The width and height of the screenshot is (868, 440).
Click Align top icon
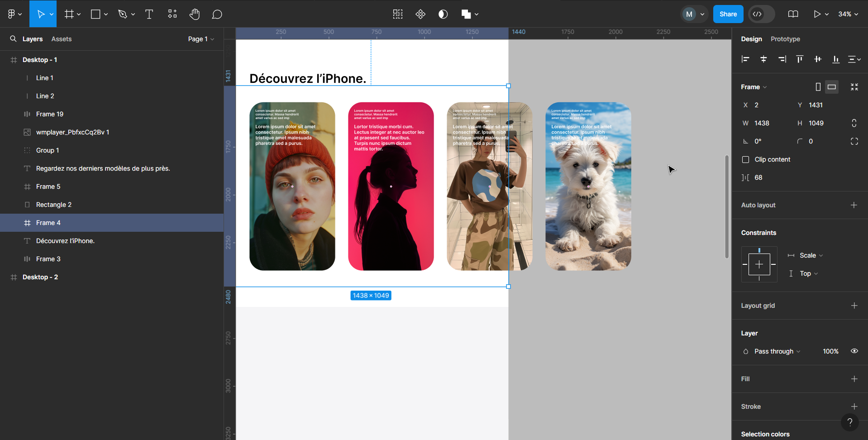tap(800, 59)
